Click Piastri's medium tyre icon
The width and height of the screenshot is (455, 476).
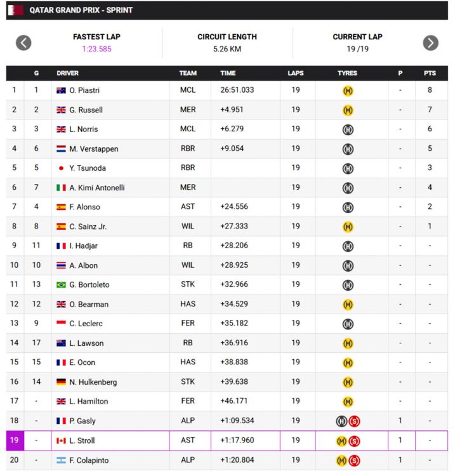348,91
